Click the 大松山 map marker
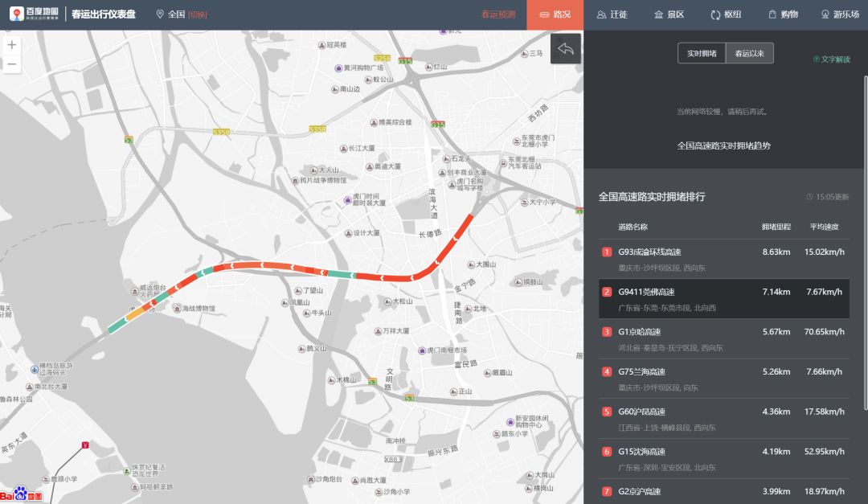The image size is (868, 504). pos(387,301)
